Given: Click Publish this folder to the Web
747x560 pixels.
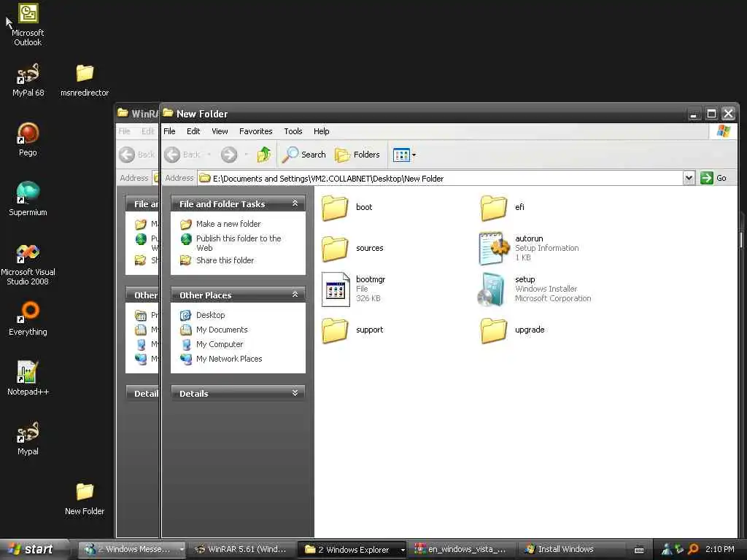Looking at the screenshot, I should tap(231, 243).
